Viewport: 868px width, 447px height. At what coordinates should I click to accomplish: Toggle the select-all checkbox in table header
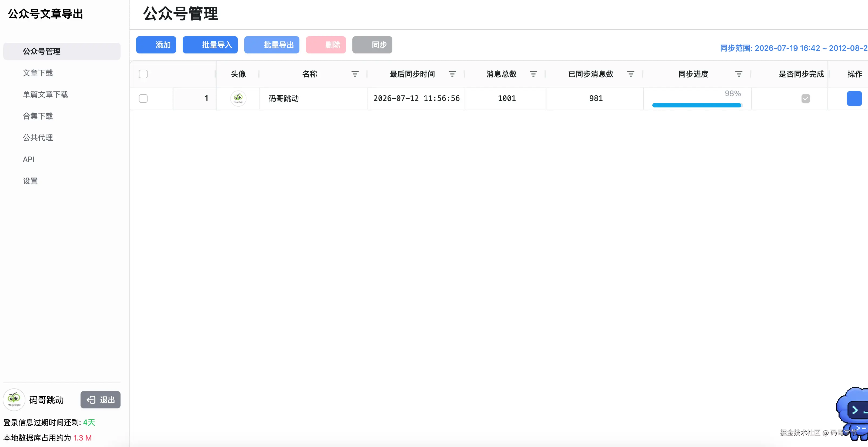tap(143, 74)
